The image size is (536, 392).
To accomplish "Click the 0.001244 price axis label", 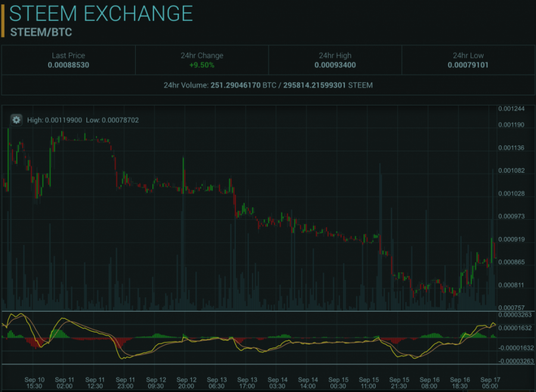I will pyautogui.click(x=511, y=109).
